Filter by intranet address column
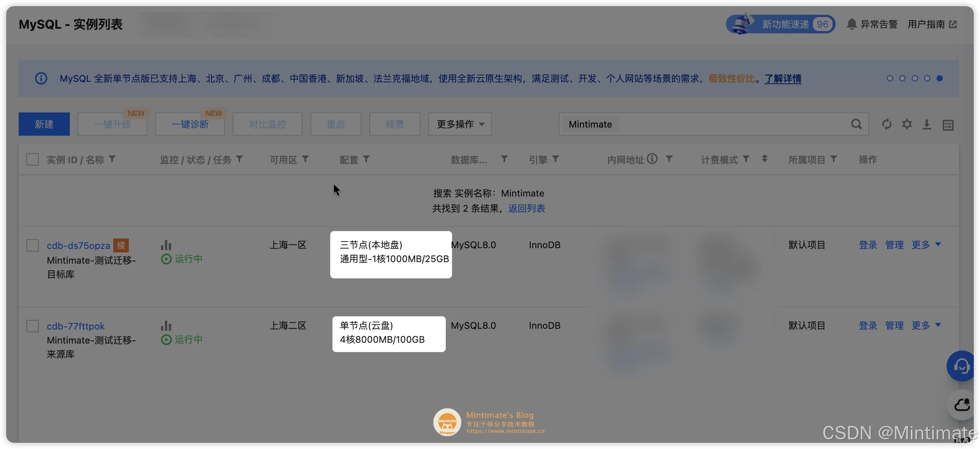Screen dimensions: 980x449 click(669, 159)
